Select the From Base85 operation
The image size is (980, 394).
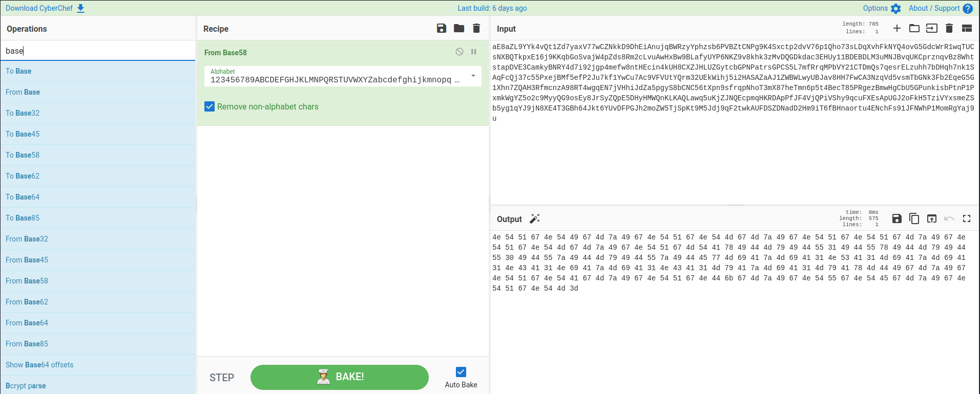[x=97, y=344]
